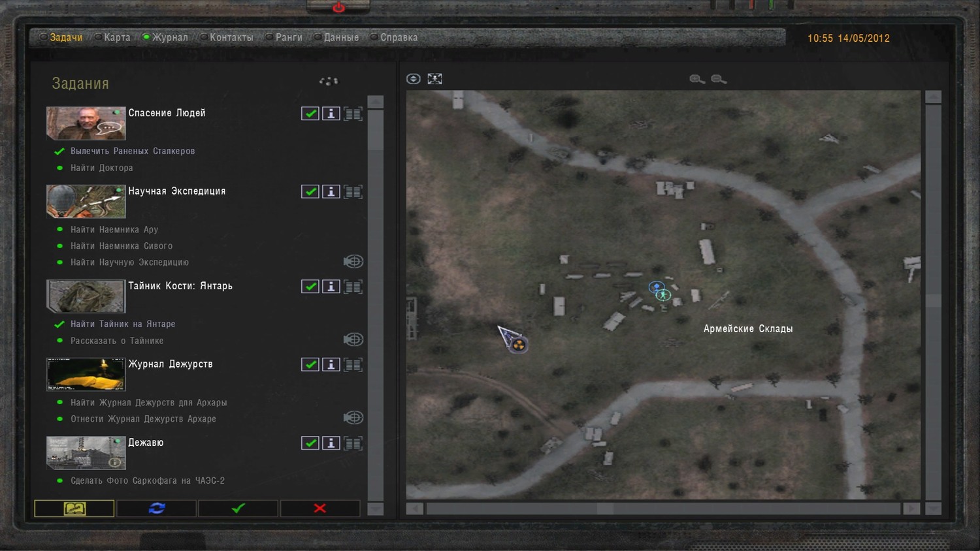This screenshot has height=551, width=980.
Task: Show failed tasks with red X button
Action: [319, 508]
